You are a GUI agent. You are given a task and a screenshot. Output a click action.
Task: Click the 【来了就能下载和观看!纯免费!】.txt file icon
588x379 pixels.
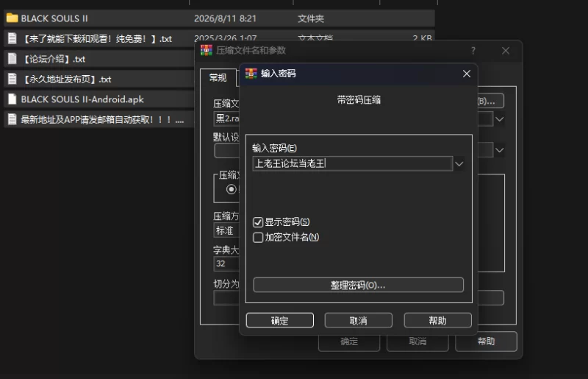[x=12, y=38]
